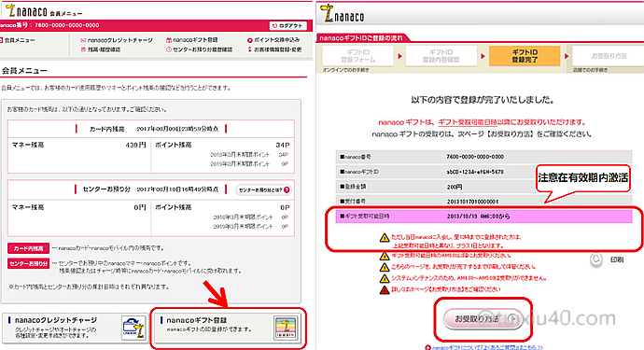Image resolution: width=644 pixels, height=350 pixels.
Task: Open the nanacoクレジットチャージ banner at page bottom
Action: pyautogui.click(x=75, y=328)
